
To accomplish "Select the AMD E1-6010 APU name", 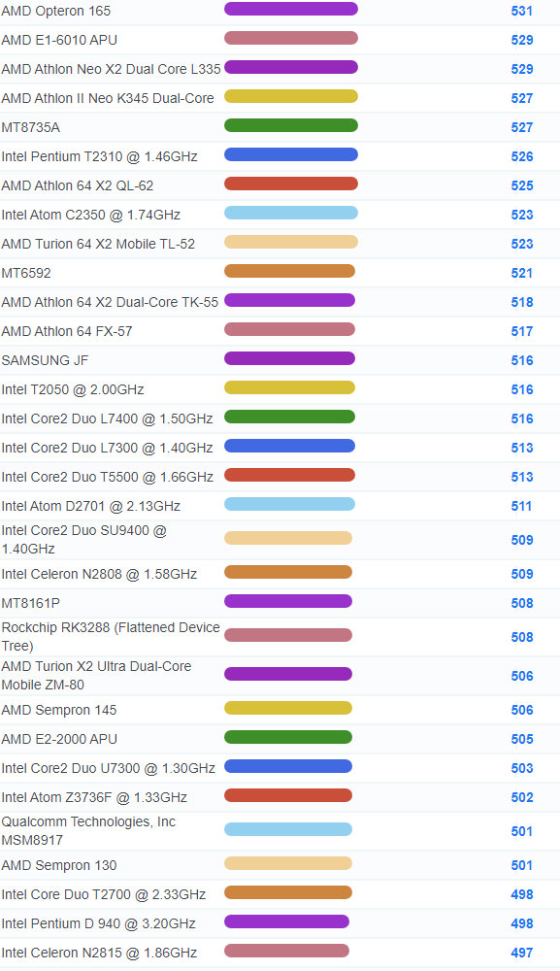I will [x=59, y=40].
